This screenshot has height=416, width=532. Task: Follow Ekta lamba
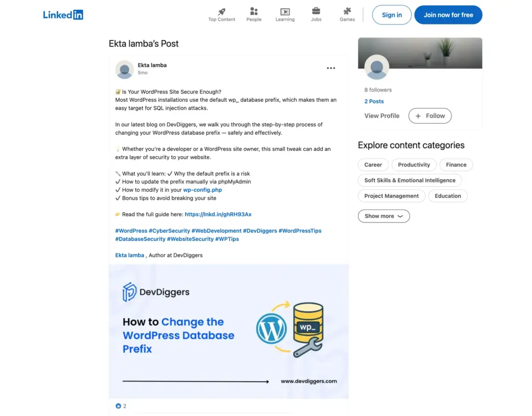click(430, 116)
